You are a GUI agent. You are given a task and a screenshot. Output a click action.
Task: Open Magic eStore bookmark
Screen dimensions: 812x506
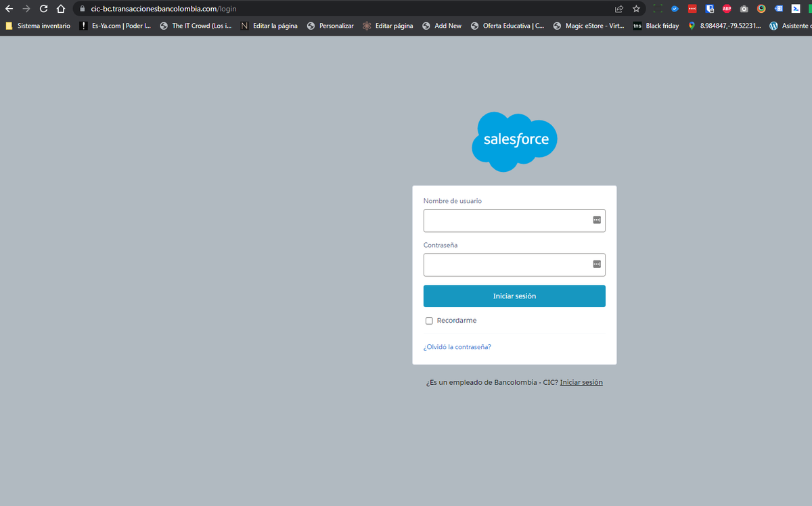589,26
